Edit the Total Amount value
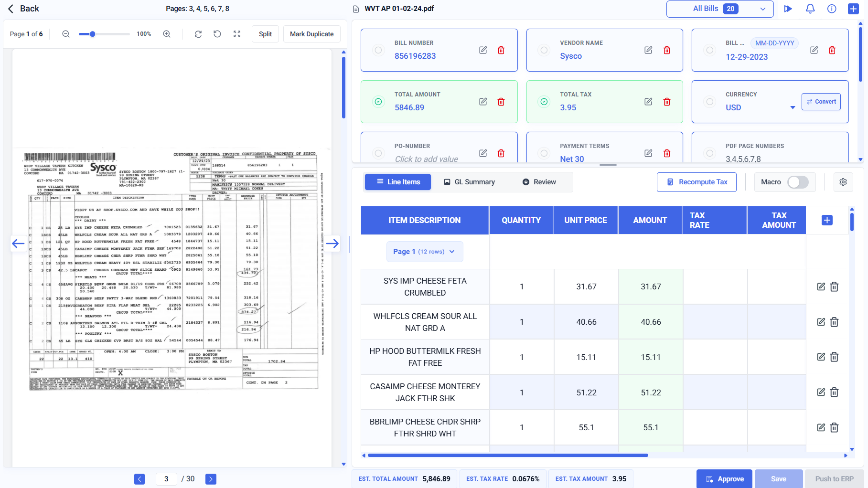Image resolution: width=868 pixels, height=488 pixels. point(483,102)
